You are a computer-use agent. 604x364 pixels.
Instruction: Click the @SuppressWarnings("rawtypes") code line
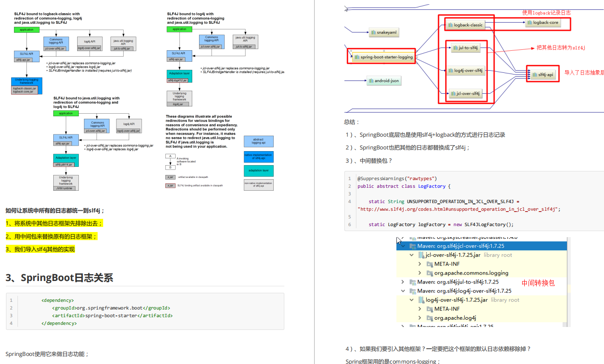coord(397,178)
